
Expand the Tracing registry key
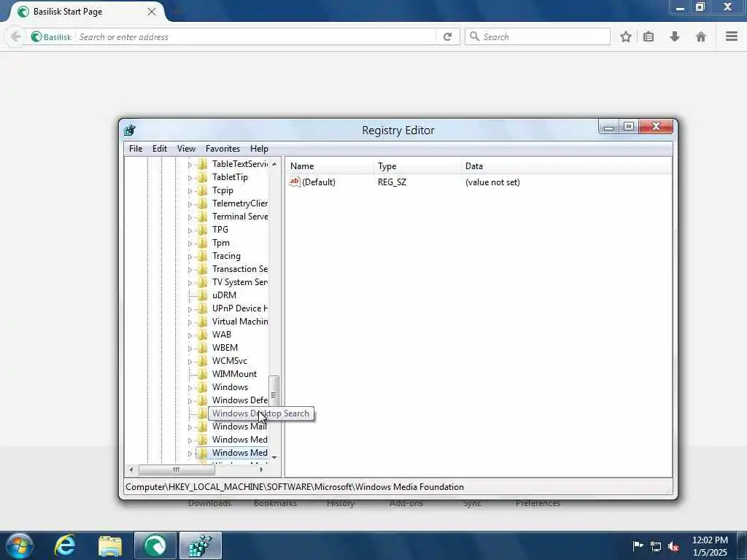[x=190, y=257]
